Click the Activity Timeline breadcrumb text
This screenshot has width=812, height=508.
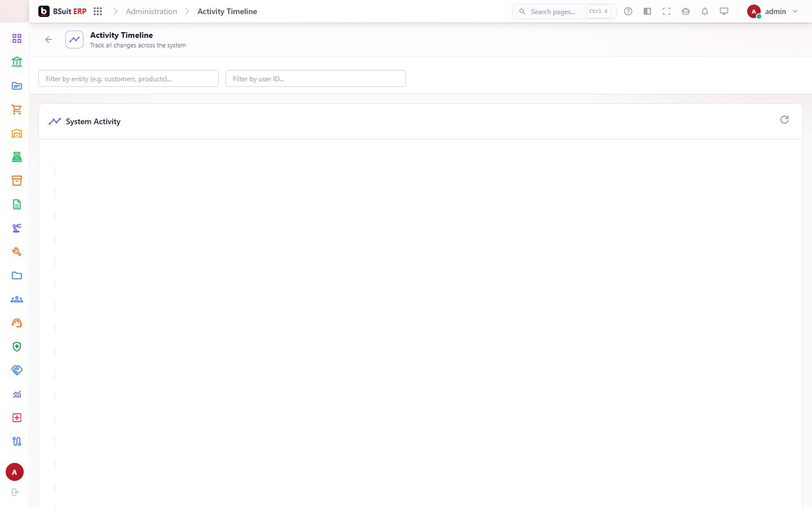tap(227, 11)
